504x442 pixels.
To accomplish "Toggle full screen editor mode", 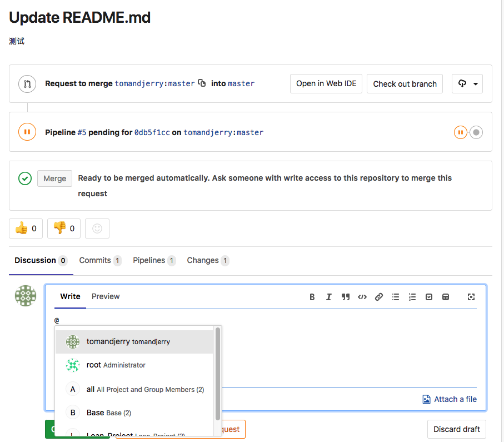I will click(x=471, y=297).
